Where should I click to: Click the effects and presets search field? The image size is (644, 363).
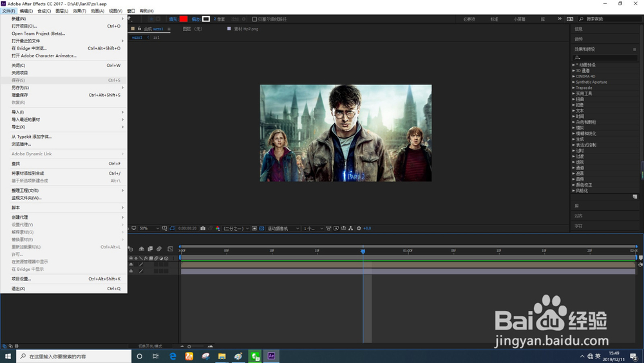pos(605,57)
